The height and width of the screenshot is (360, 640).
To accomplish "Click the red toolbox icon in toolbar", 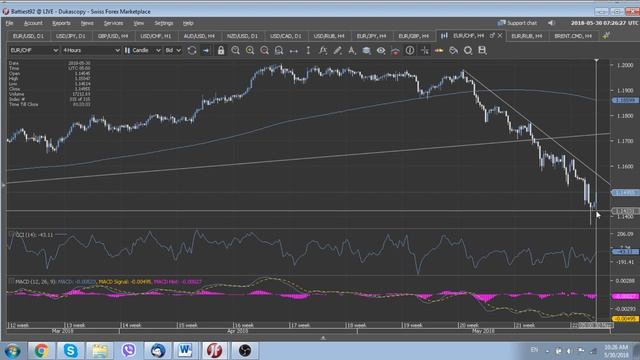I will point(395,51).
